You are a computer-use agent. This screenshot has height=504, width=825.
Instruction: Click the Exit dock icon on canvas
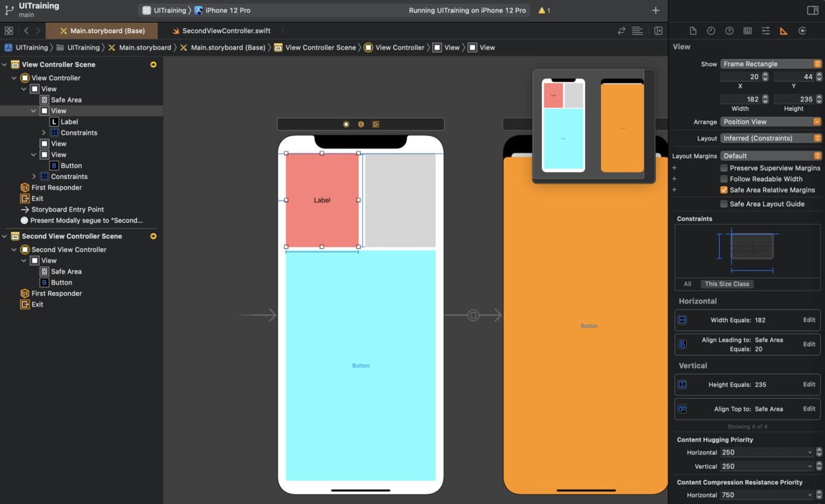click(375, 124)
